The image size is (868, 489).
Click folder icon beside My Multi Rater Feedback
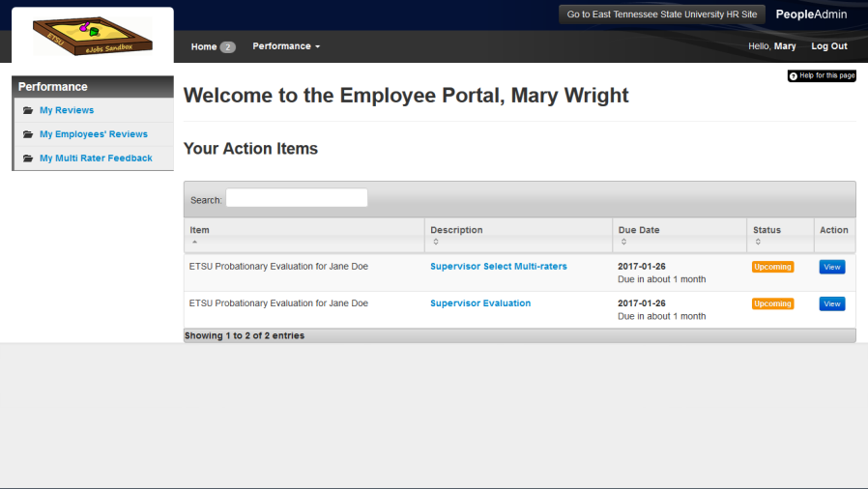tap(28, 158)
